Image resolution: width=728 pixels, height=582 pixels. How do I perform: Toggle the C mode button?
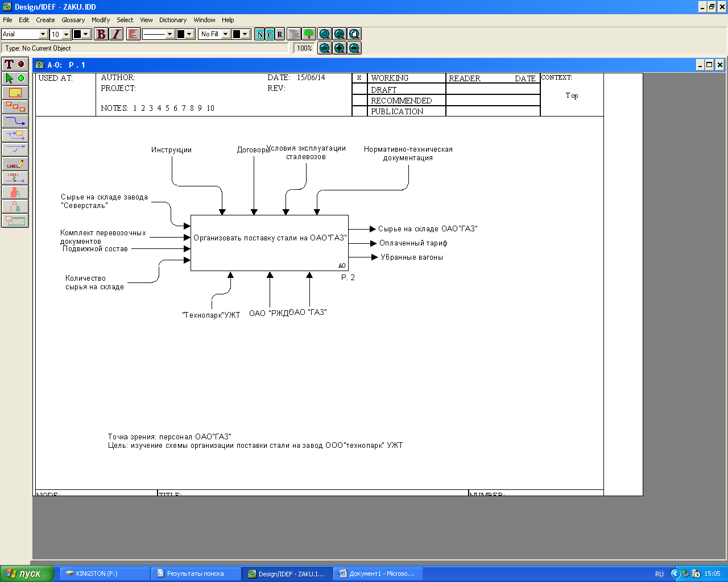point(270,34)
